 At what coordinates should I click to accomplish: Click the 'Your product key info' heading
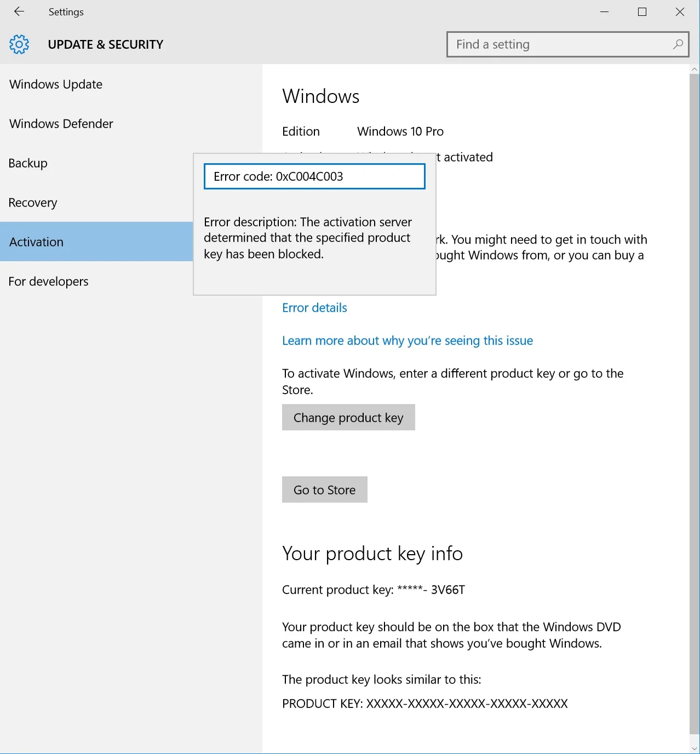(372, 554)
